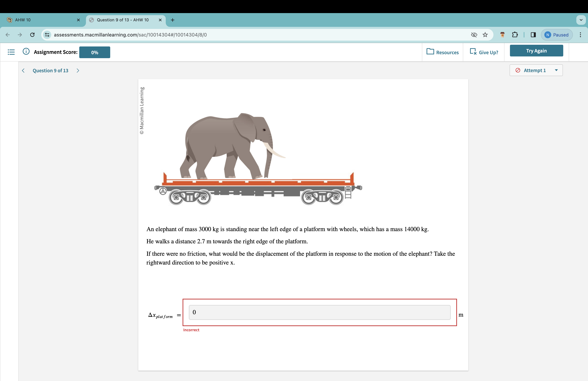Click the Paused sync profile button

[557, 35]
